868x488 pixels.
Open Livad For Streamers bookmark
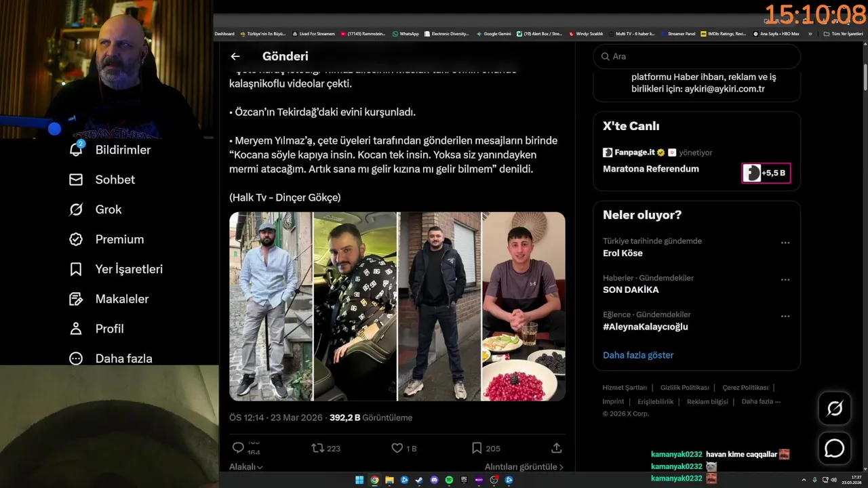[x=314, y=34]
